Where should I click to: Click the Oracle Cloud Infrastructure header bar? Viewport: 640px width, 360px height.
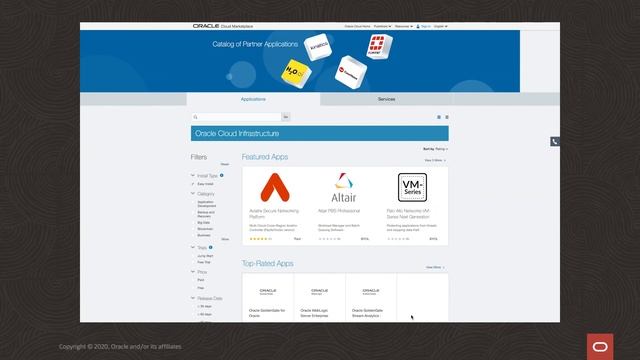coord(320,133)
